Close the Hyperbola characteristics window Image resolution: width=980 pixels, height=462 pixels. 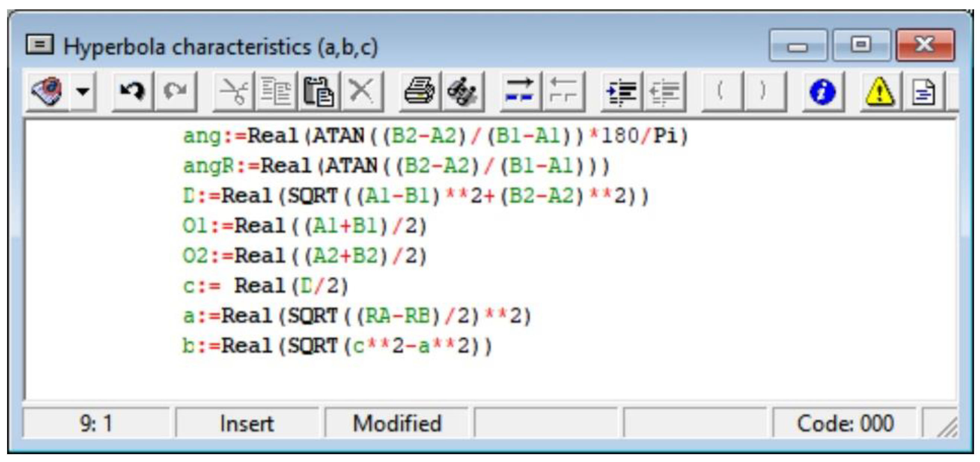click(x=925, y=45)
